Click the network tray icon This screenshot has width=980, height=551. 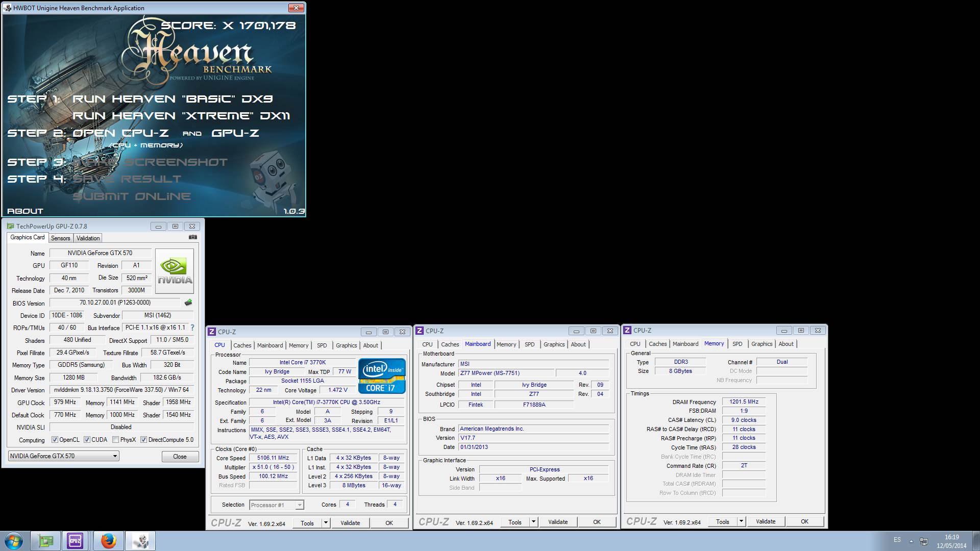pos(924,541)
